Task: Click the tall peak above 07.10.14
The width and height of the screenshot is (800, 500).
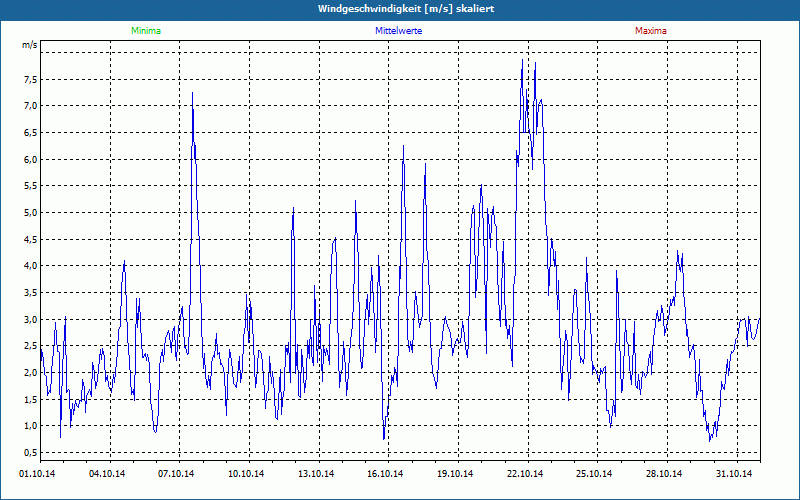Action: pos(192,93)
